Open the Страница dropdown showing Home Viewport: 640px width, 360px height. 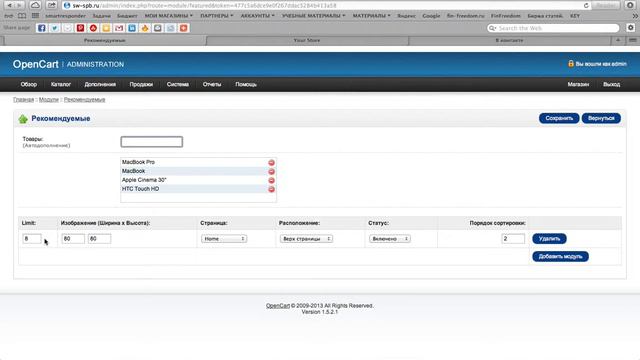224,239
